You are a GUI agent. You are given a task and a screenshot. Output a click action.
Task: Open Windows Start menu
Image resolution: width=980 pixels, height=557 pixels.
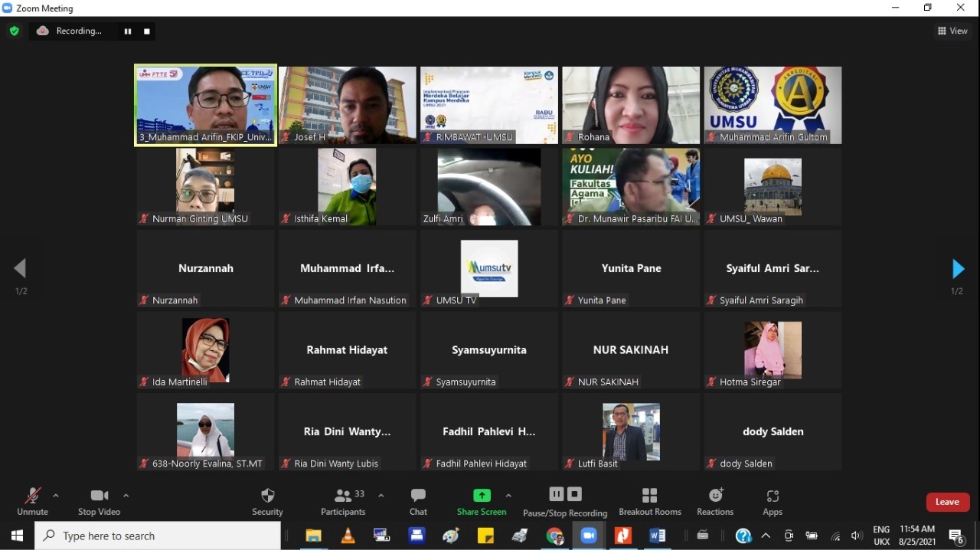point(17,536)
